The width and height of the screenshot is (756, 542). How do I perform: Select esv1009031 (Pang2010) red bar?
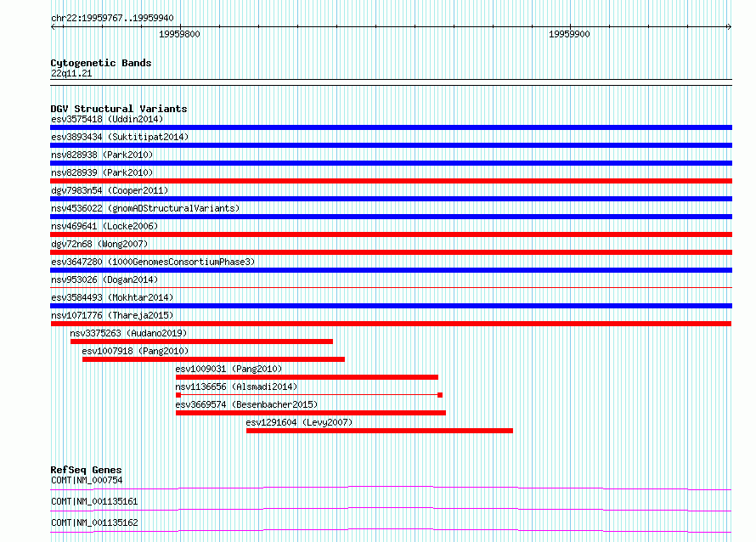(307, 377)
